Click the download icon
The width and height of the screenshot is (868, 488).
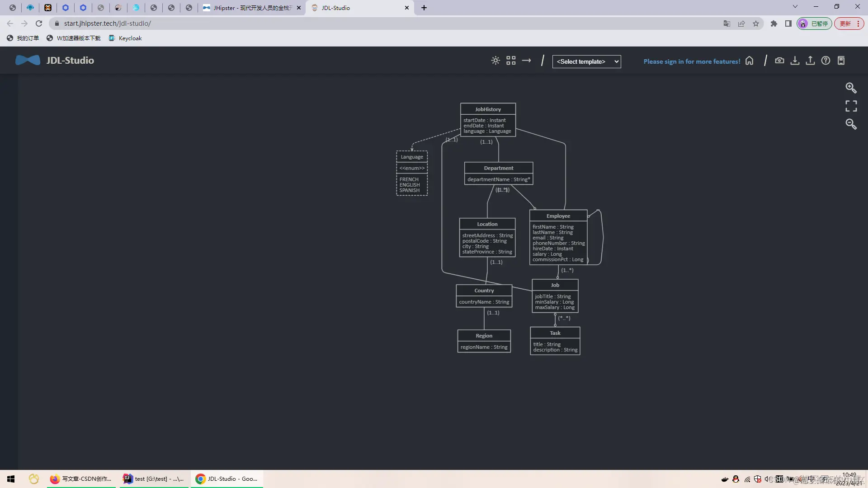coord(795,61)
